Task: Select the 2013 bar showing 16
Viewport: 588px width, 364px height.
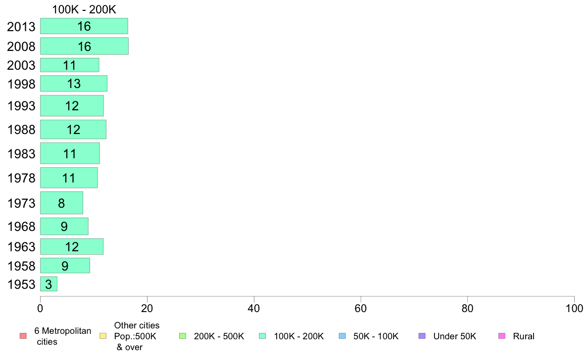Action: 84,26
